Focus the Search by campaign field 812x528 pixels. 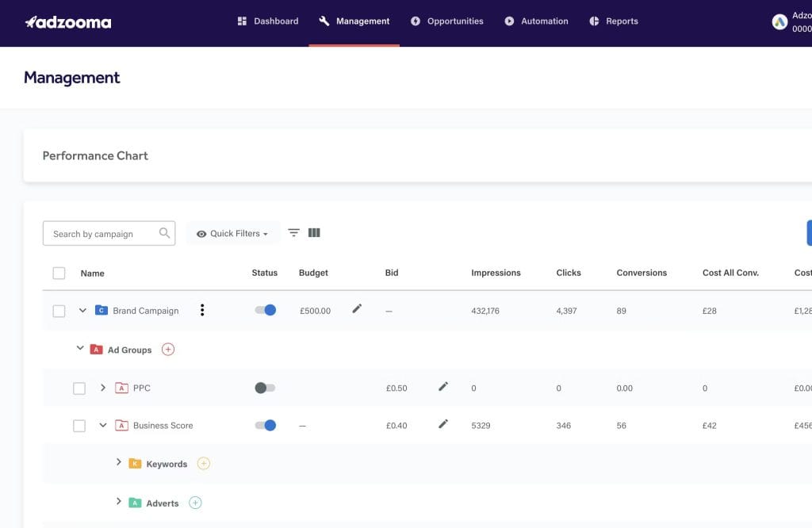point(109,233)
